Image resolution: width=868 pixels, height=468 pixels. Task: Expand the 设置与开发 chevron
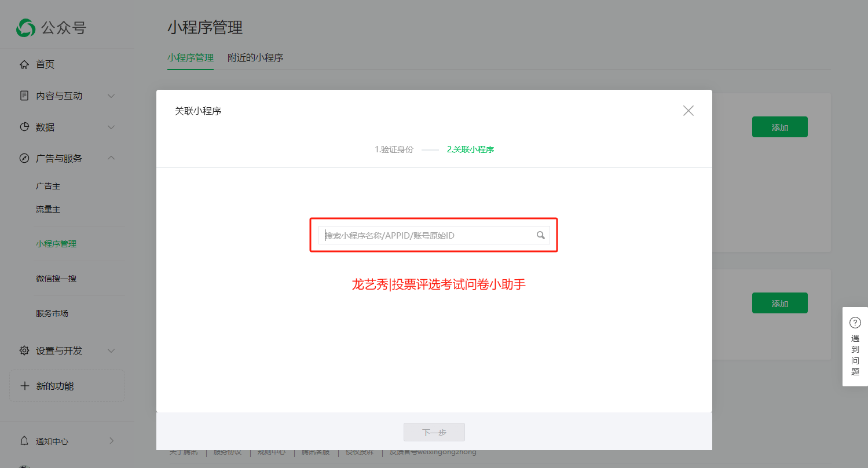[112, 350]
